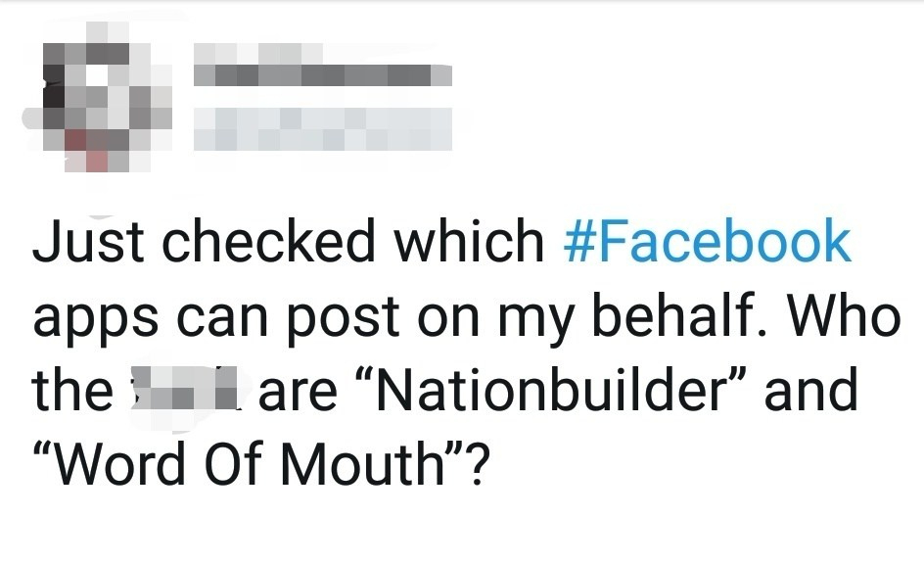This screenshot has width=924, height=564.
Task: Click the word "are" before Nationbuilder
Action: click(298, 395)
